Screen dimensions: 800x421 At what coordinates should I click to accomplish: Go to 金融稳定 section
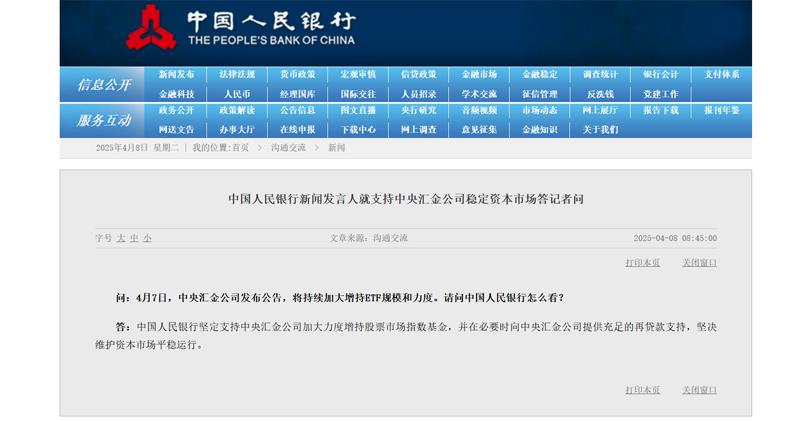(540, 75)
